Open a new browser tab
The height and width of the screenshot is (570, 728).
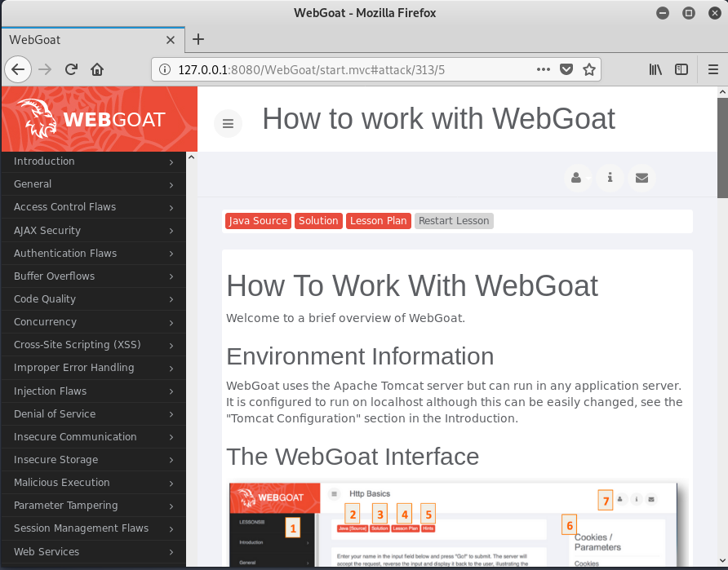pyautogui.click(x=198, y=39)
